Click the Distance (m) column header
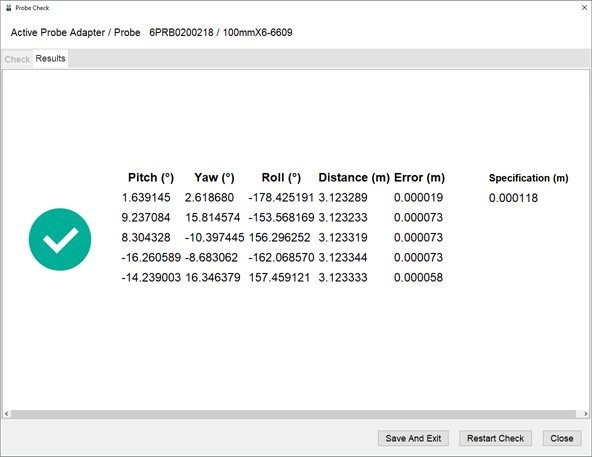This screenshot has width=592, height=457. [354, 178]
